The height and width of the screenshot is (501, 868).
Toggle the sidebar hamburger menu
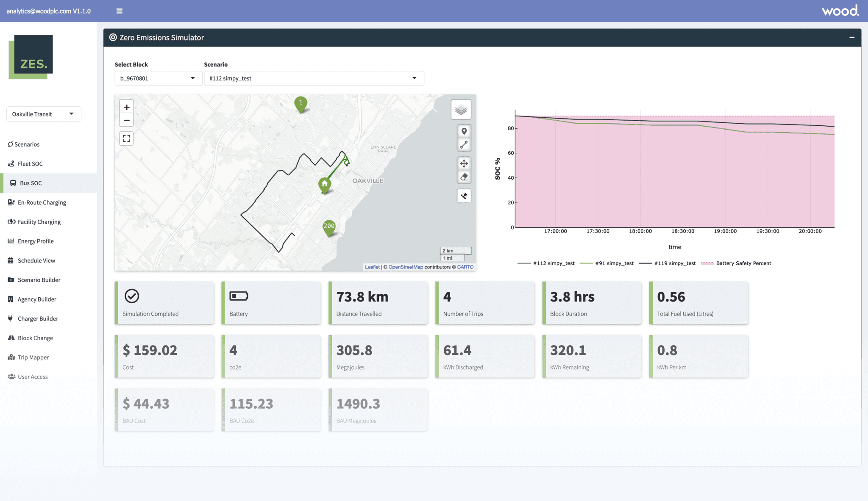coord(120,11)
